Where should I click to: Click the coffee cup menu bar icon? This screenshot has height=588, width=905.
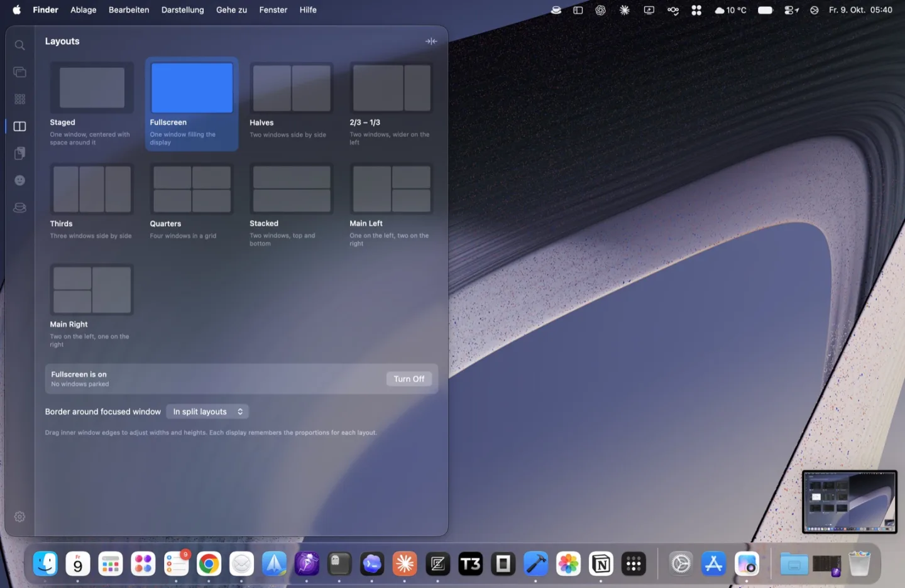coord(556,10)
